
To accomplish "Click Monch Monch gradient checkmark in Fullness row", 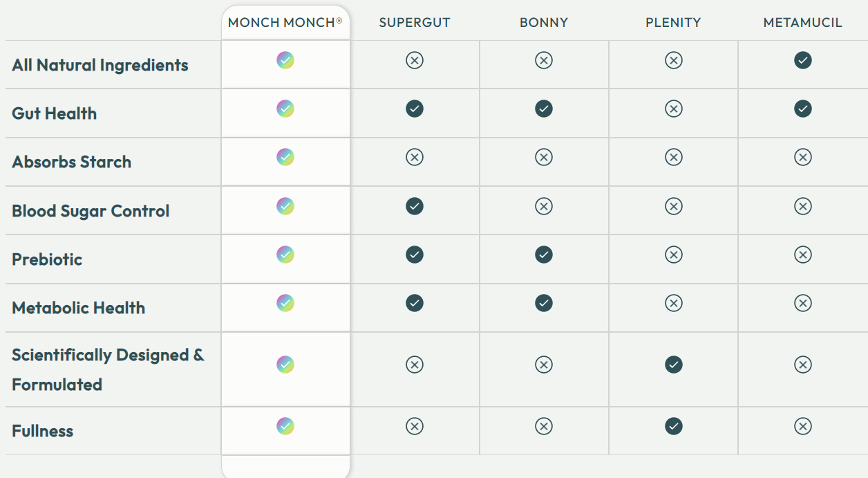I will coord(285,426).
